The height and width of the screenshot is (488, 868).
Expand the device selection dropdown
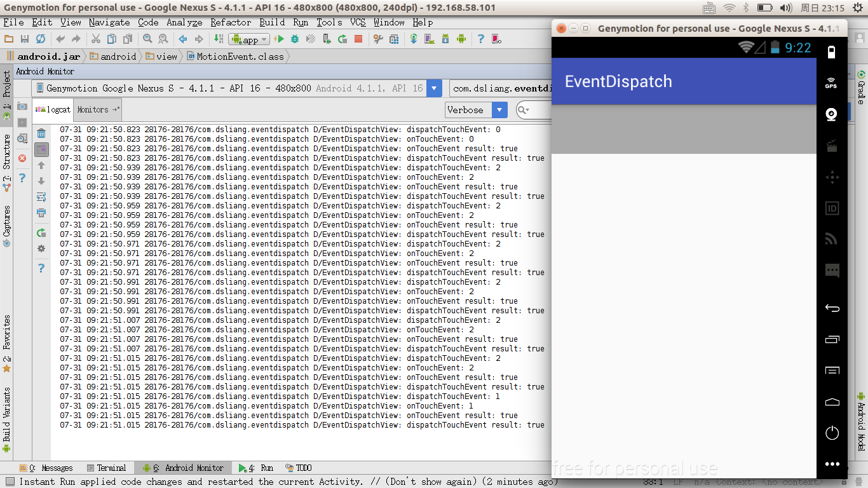pyautogui.click(x=435, y=88)
